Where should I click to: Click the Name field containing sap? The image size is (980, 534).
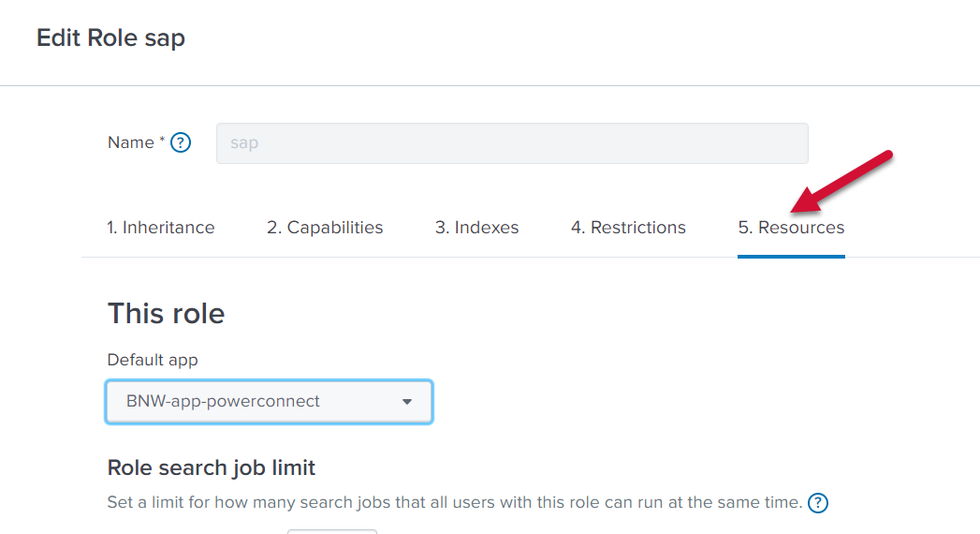(512, 143)
